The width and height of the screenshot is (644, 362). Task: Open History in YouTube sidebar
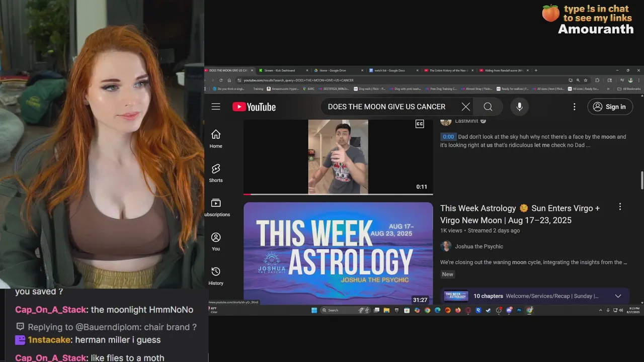point(216,276)
